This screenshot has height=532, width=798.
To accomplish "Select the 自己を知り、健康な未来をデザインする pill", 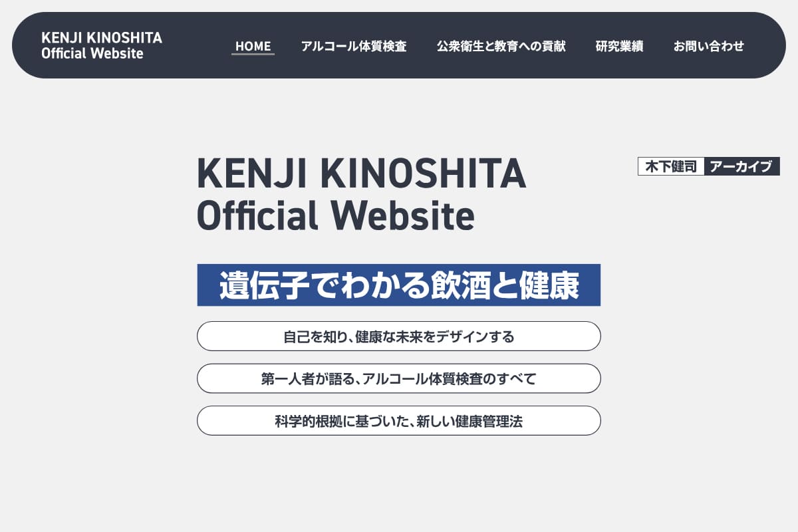I will tap(398, 336).
